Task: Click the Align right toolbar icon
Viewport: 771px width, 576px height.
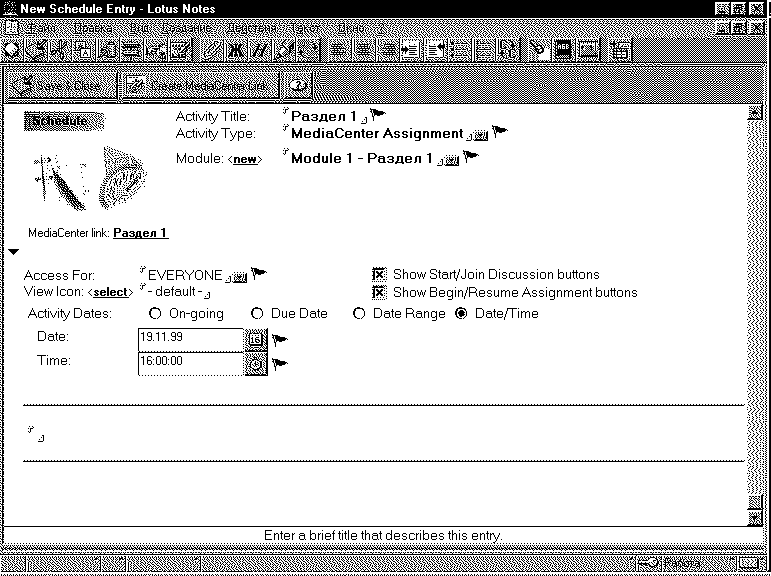Action: (x=387, y=51)
